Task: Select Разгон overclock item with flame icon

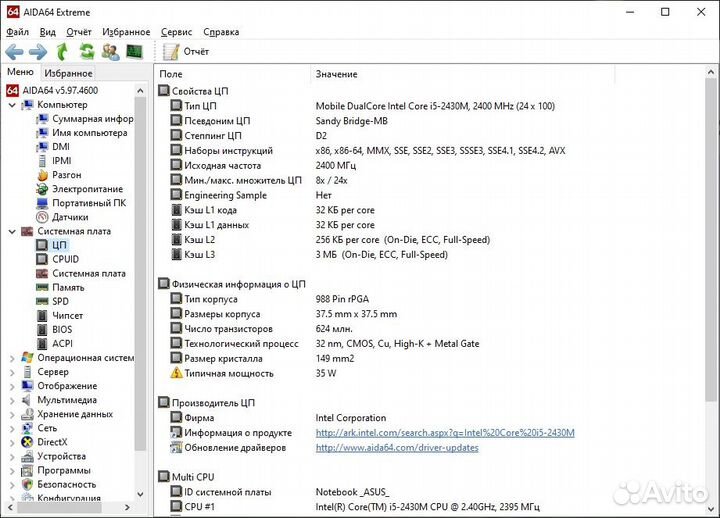Action: click(x=66, y=175)
